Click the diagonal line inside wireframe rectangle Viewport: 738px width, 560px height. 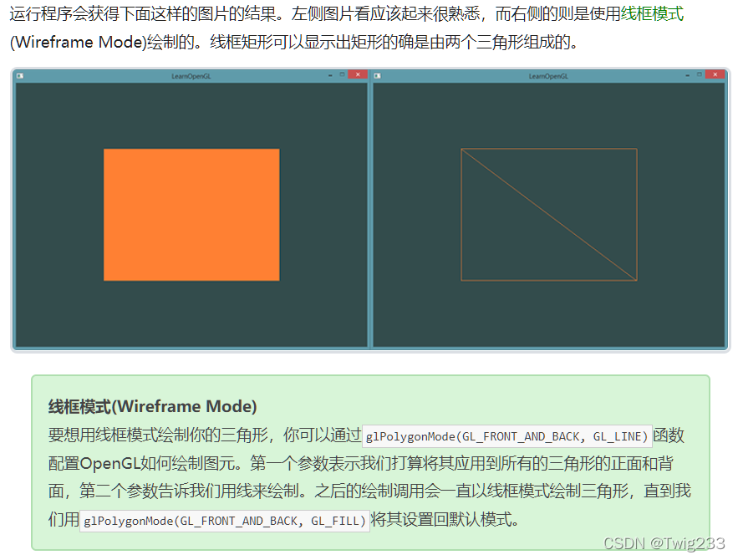point(549,215)
